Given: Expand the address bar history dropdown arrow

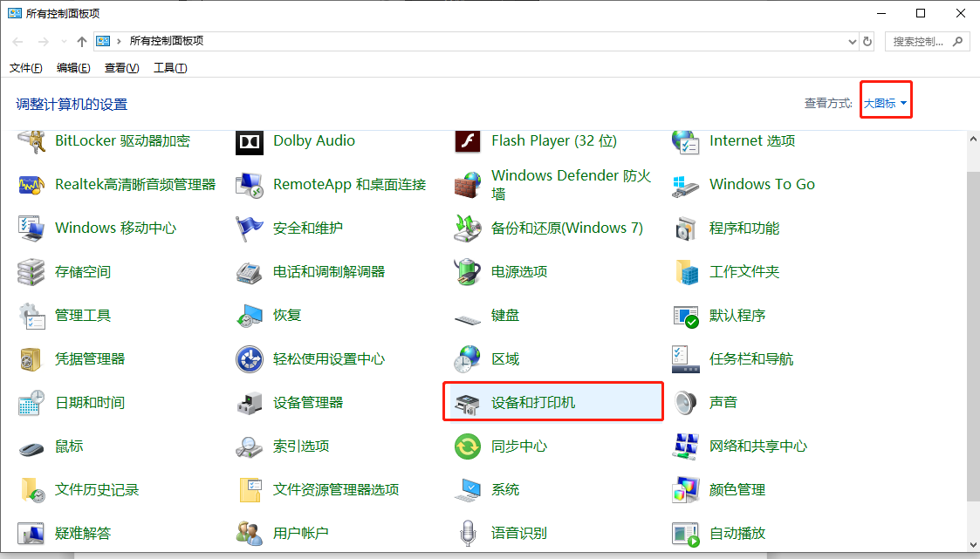Looking at the screenshot, I should pyautogui.click(x=852, y=42).
